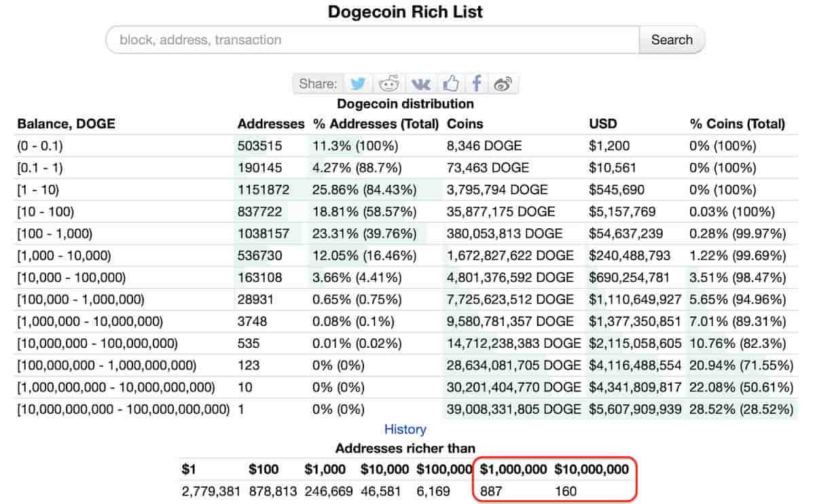Click the $1,000,000 richer-than column header
Image resolution: width=815 pixels, height=504 pixels.
point(513,469)
